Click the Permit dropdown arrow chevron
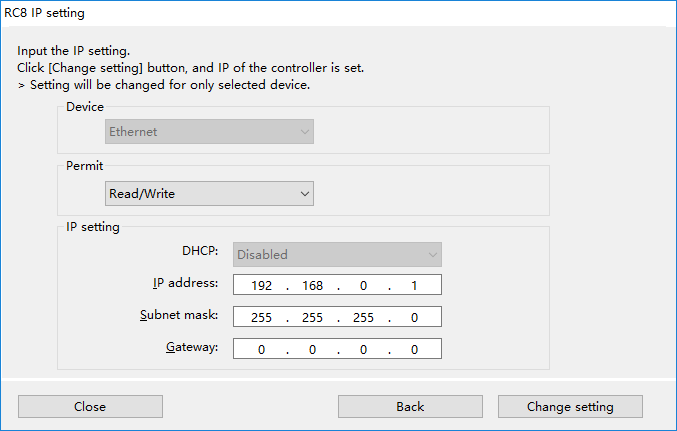The image size is (677, 431). pyautogui.click(x=305, y=194)
